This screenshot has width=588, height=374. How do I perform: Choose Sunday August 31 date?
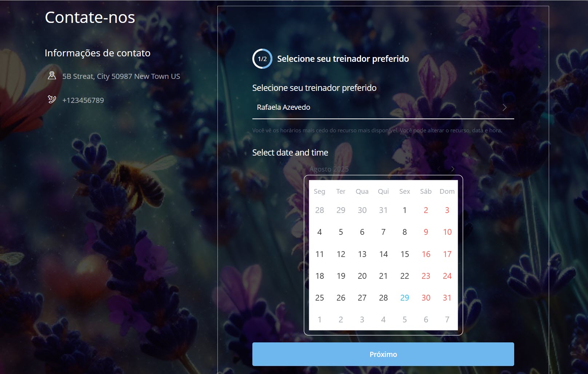tap(447, 298)
